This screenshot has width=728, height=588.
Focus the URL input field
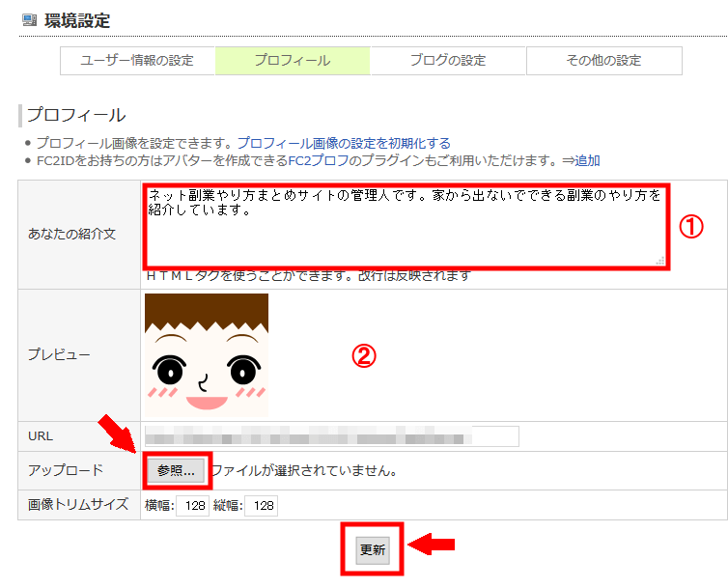coord(331,436)
